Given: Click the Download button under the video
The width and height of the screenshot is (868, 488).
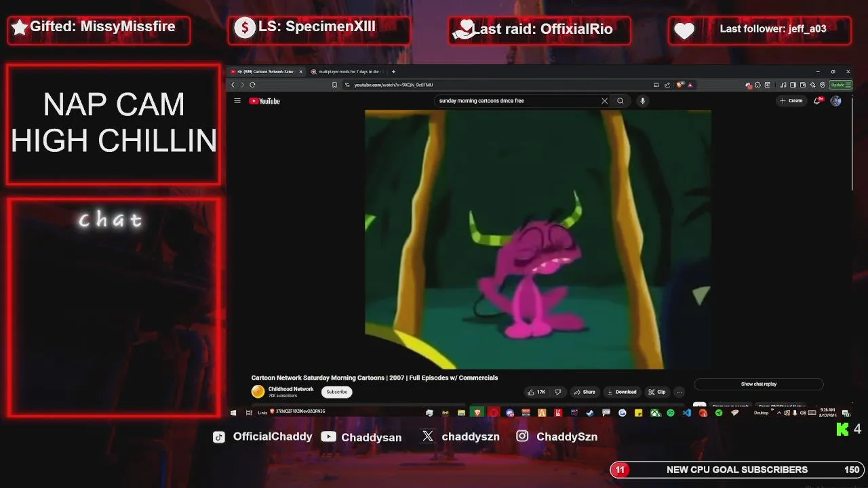Looking at the screenshot, I should (x=622, y=392).
